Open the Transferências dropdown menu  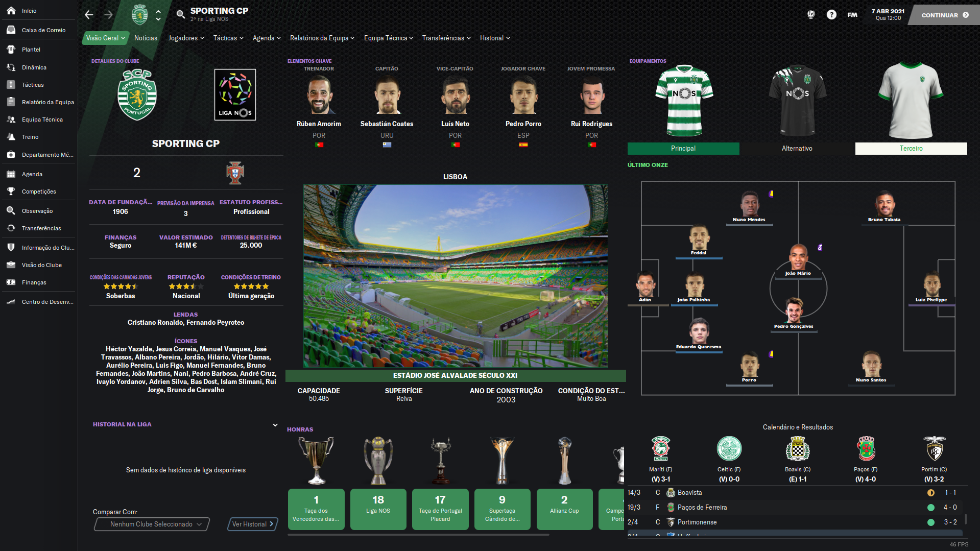click(446, 38)
